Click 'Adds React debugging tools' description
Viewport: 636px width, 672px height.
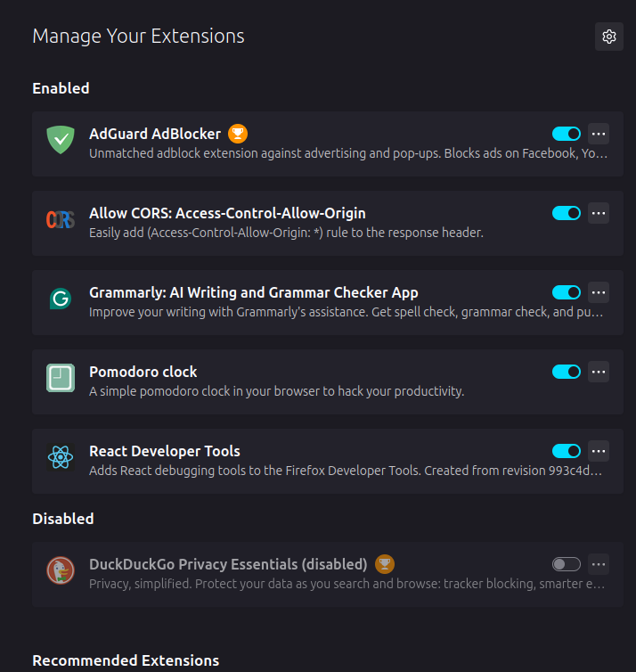point(346,471)
